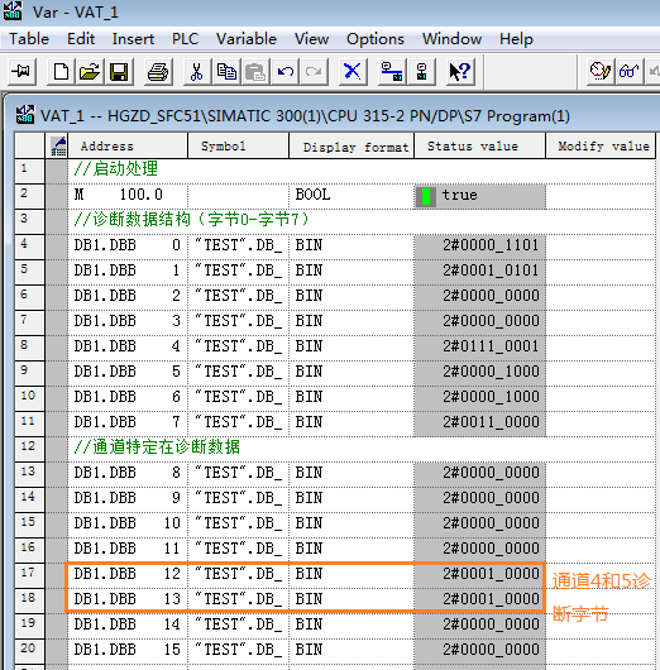Click status value 2#0001_0101
This screenshot has height=670, width=660.
pos(480,271)
